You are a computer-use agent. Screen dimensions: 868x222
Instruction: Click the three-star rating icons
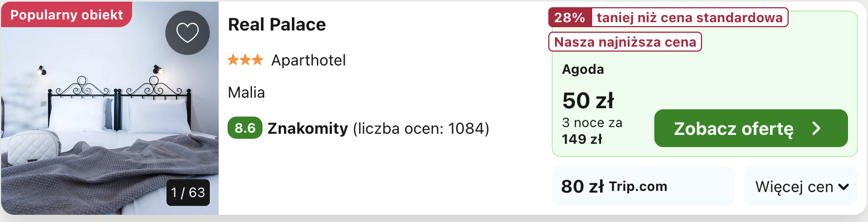[x=245, y=60]
